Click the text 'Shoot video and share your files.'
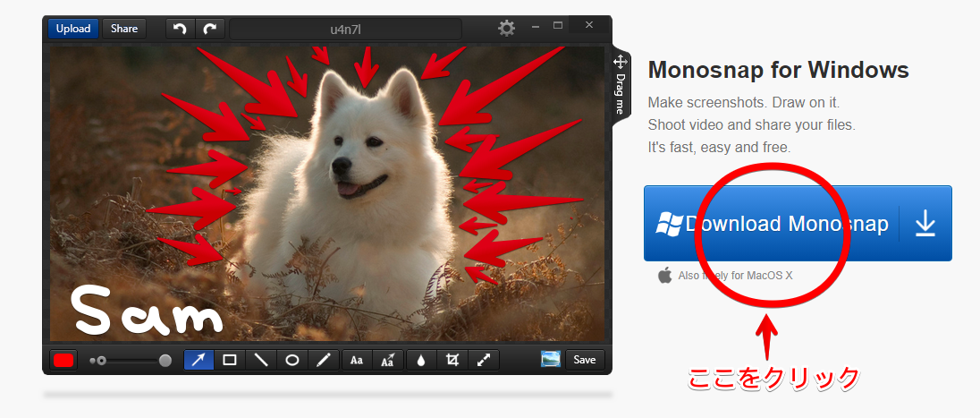 pos(751,125)
